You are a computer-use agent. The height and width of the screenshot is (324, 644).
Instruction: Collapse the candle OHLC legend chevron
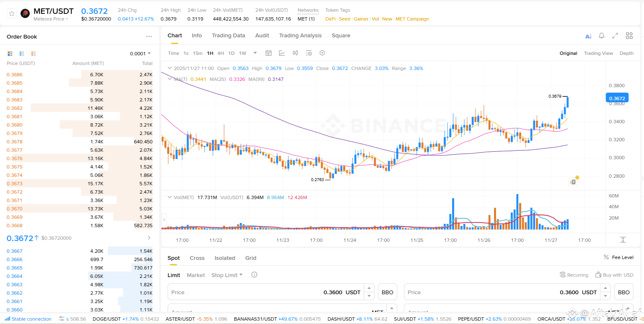point(170,68)
